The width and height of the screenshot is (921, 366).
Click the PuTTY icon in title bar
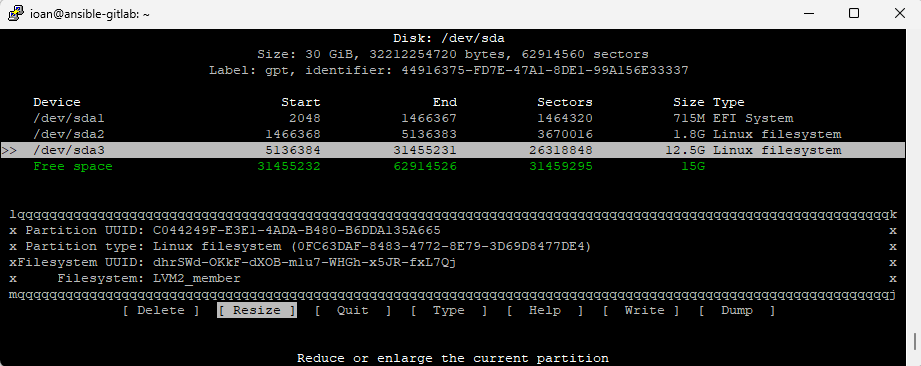coord(16,14)
